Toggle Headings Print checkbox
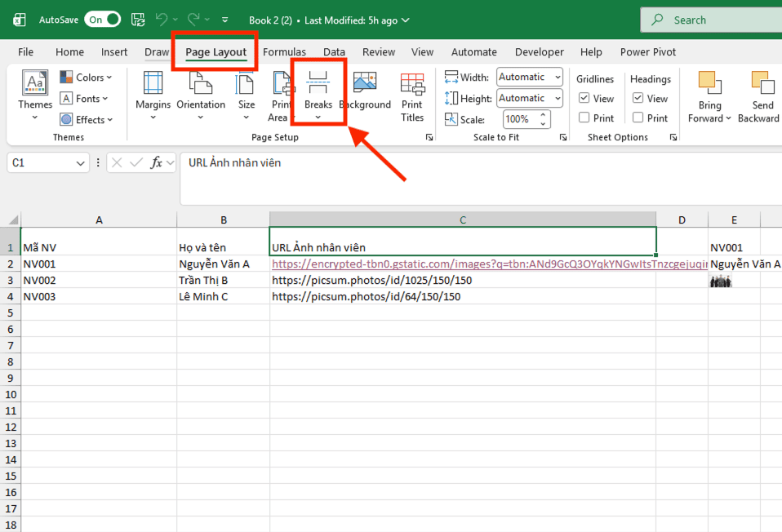 coord(638,117)
